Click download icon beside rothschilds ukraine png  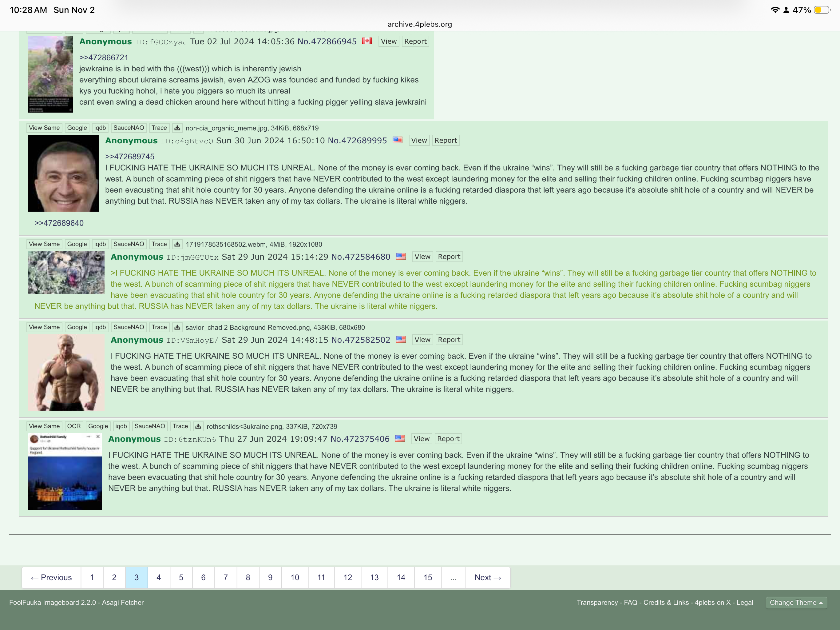(x=198, y=426)
